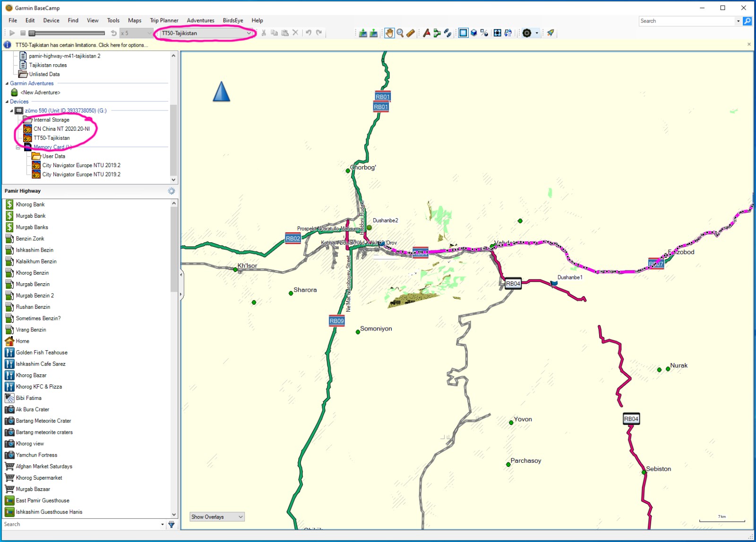This screenshot has height=542, width=756.
Task: Click the blue search magnifier button
Action: point(747,21)
